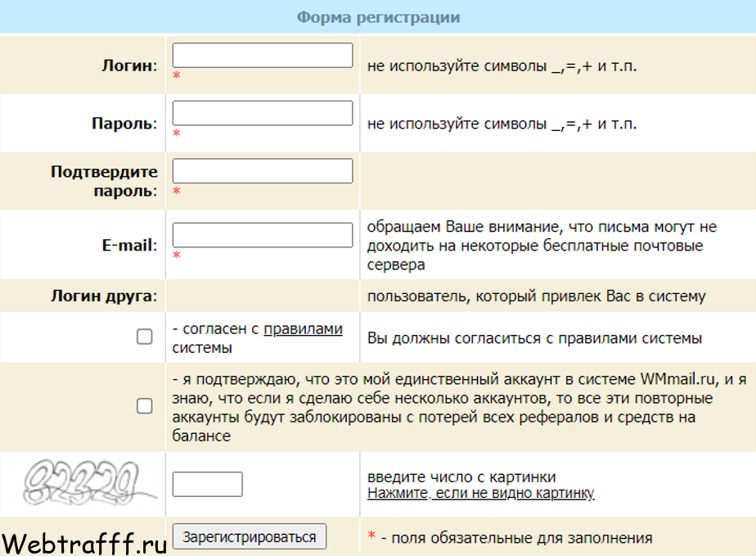
Task: Click the 'Форма регистрации' header text
Action: click(378, 17)
